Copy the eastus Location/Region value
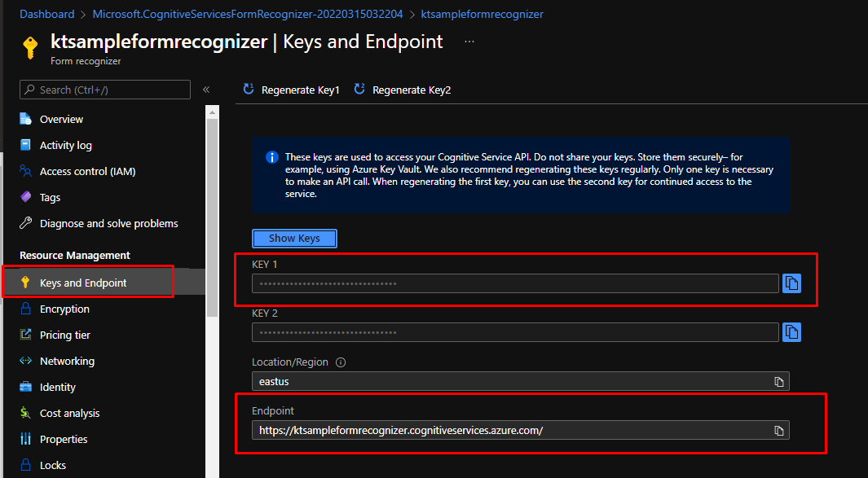The image size is (868, 478). 778,381
